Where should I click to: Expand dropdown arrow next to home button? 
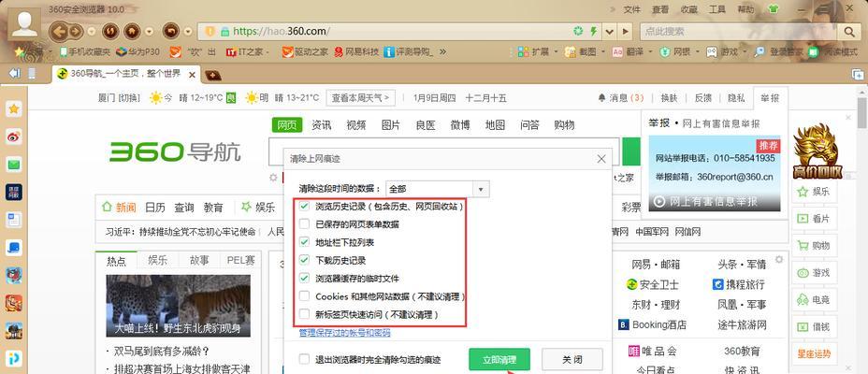pyautogui.click(x=149, y=32)
